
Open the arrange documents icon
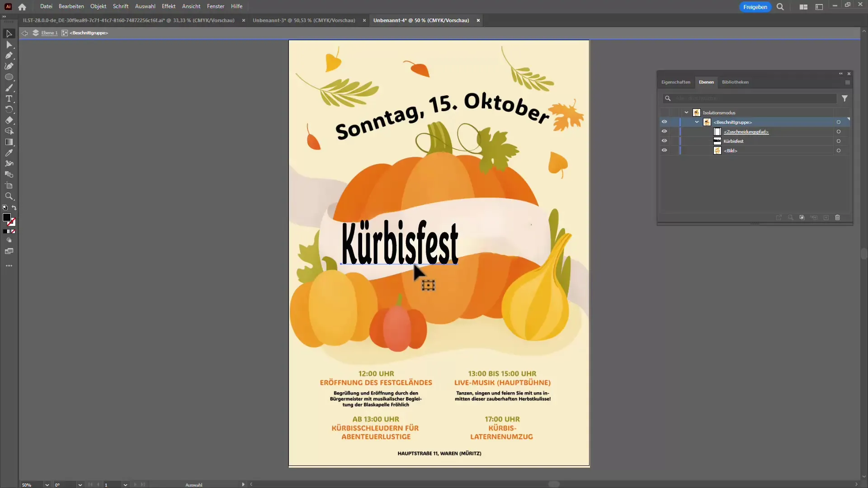coord(803,7)
